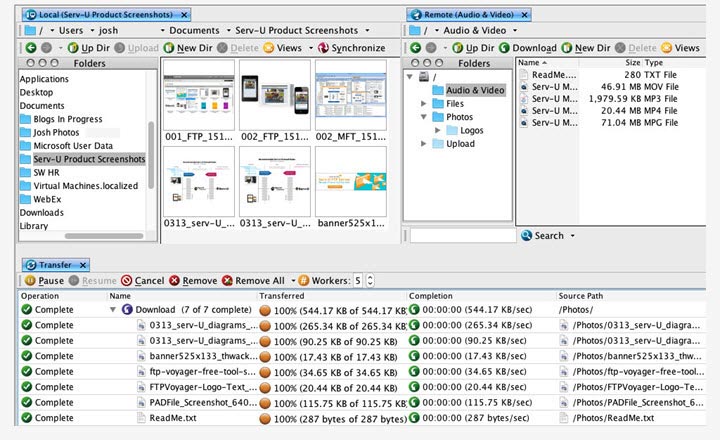
Task: Click the Remove transfer button
Action: (193, 281)
